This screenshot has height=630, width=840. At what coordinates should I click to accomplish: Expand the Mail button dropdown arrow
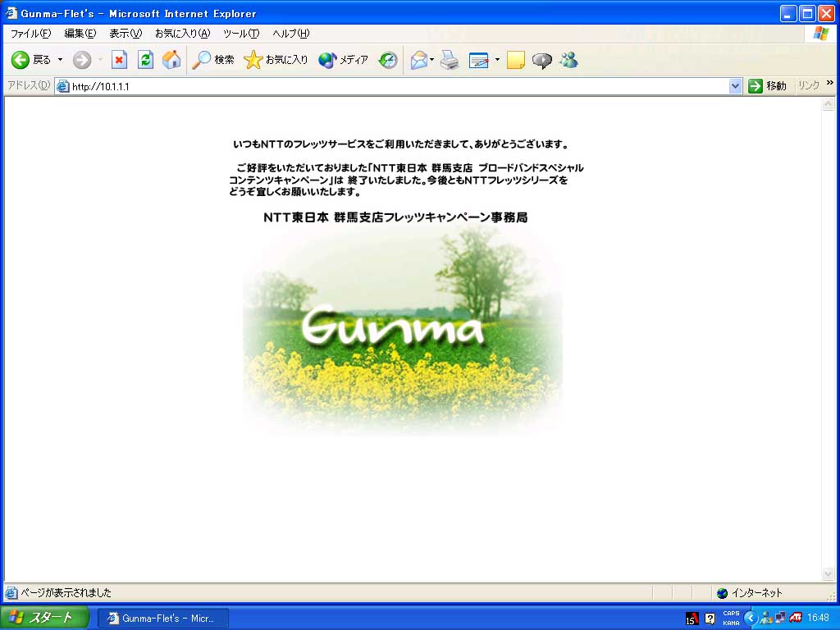point(431,60)
